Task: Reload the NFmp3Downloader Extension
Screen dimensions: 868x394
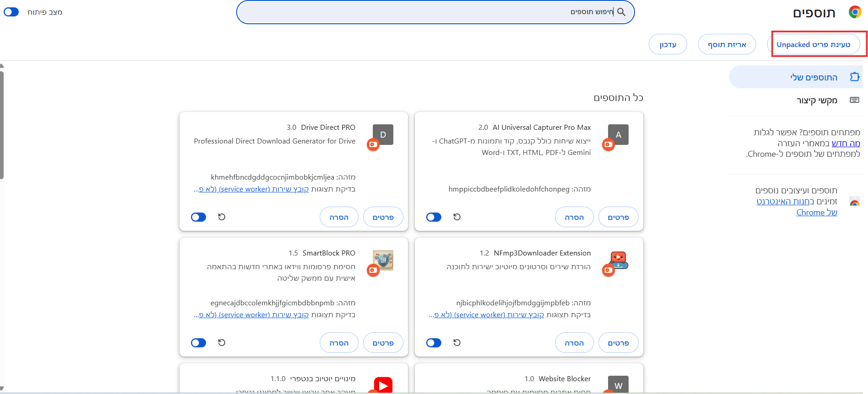Action: 457,342
